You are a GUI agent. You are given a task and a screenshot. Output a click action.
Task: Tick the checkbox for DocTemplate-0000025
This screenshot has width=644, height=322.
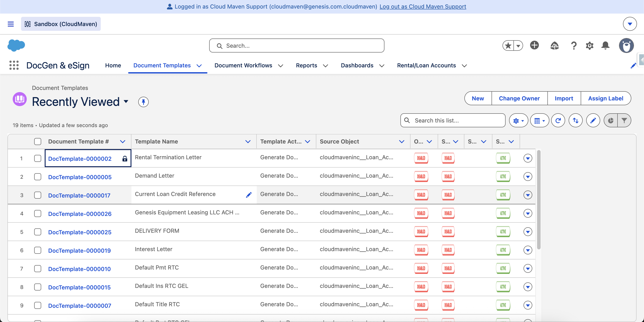tap(38, 232)
